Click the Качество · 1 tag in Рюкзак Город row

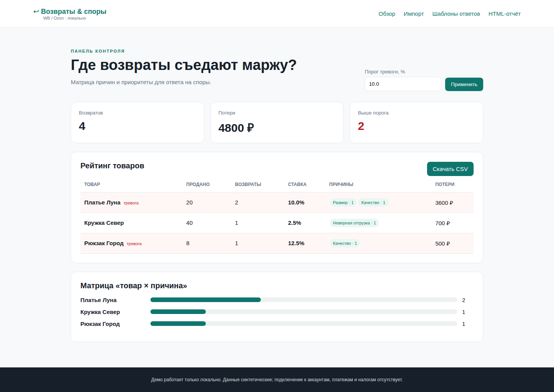click(345, 243)
